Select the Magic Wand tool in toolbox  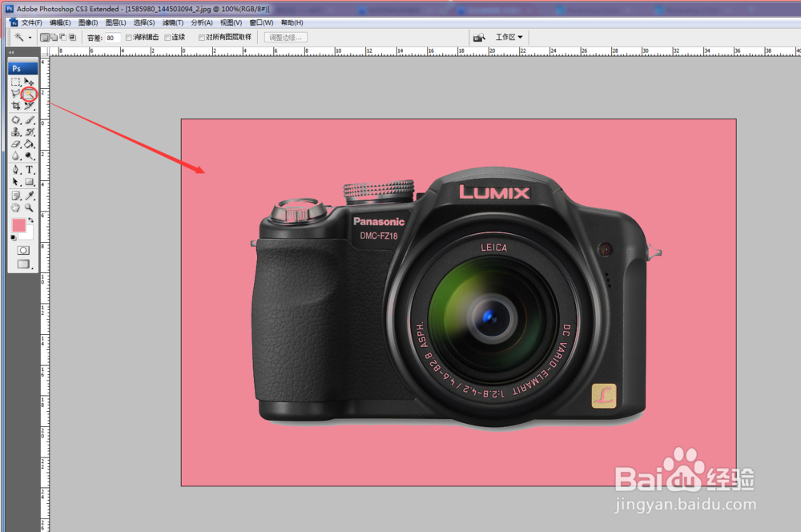[29, 94]
